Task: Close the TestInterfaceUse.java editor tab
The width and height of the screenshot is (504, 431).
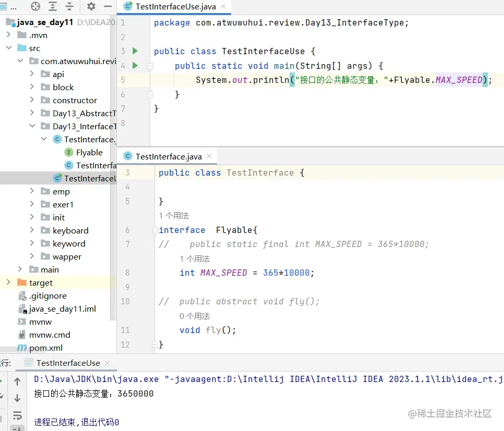Action: click(x=223, y=6)
